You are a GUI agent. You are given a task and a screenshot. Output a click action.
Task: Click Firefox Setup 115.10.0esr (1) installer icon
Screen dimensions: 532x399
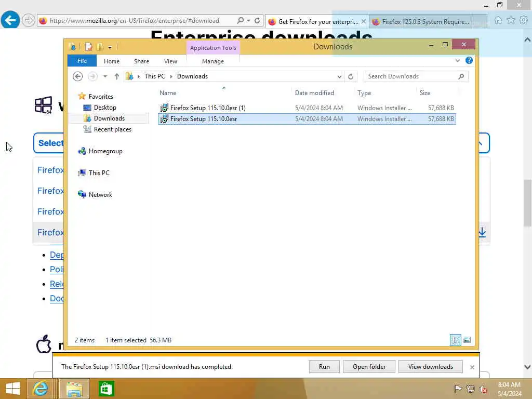tap(164, 108)
